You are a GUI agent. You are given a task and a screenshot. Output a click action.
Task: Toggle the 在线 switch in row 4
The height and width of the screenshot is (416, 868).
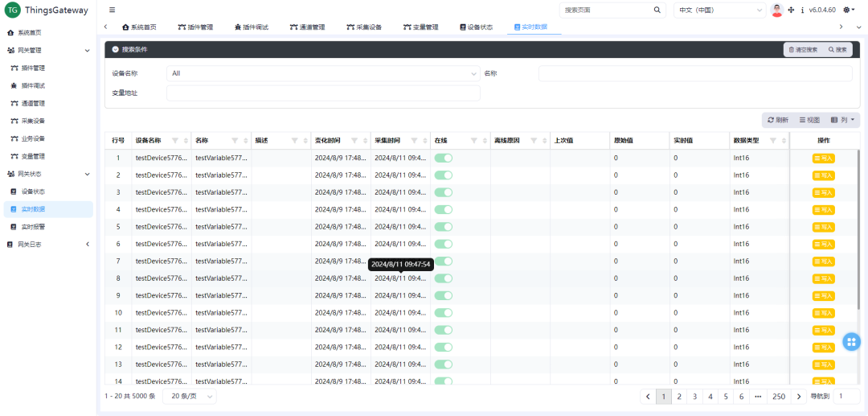(x=444, y=209)
